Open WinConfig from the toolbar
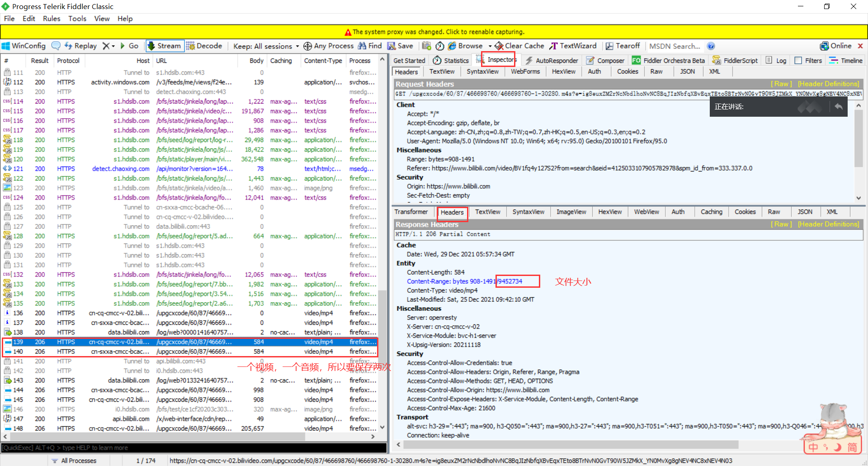Screen dimensions: 868x466 coord(24,46)
